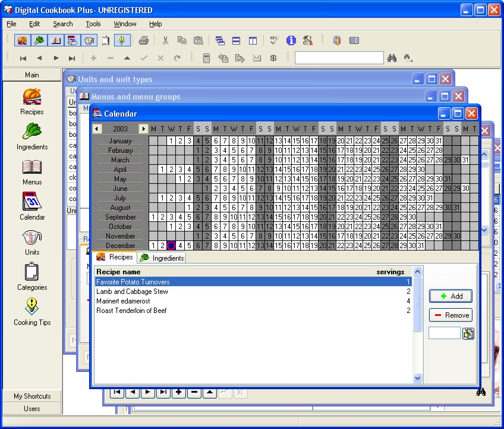Open Recipes from the Main sidebar
The width and height of the screenshot is (504, 429).
click(32, 102)
